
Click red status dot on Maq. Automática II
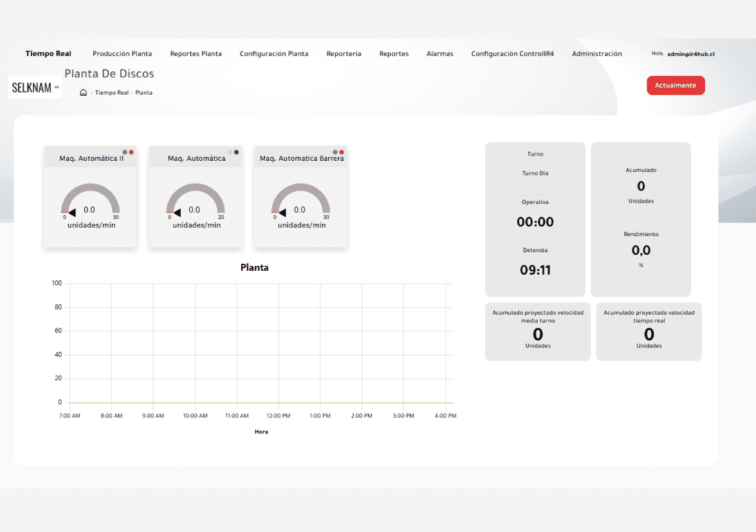pos(131,152)
